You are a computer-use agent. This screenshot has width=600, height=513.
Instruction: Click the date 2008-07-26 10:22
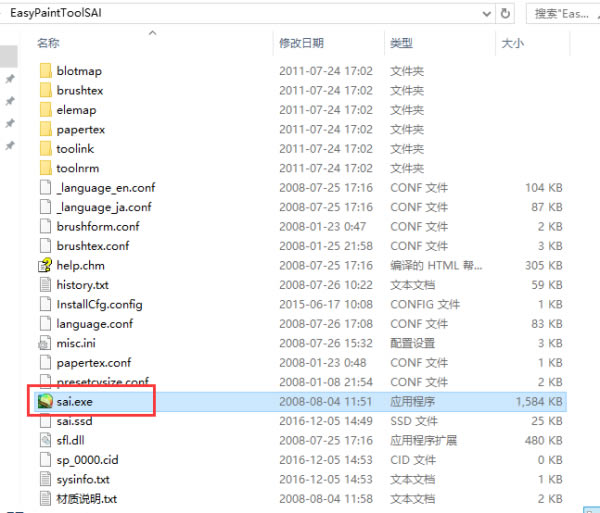point(326,285)
